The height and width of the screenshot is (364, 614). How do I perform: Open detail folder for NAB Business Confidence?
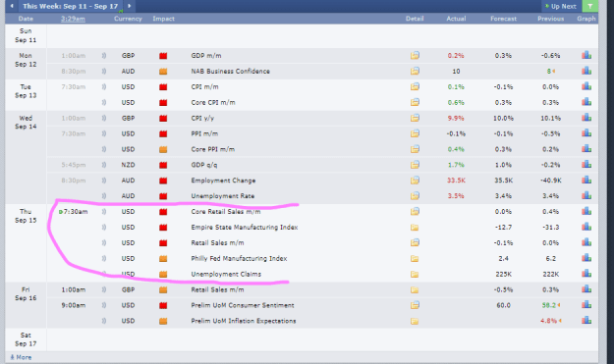coord(415,71)
